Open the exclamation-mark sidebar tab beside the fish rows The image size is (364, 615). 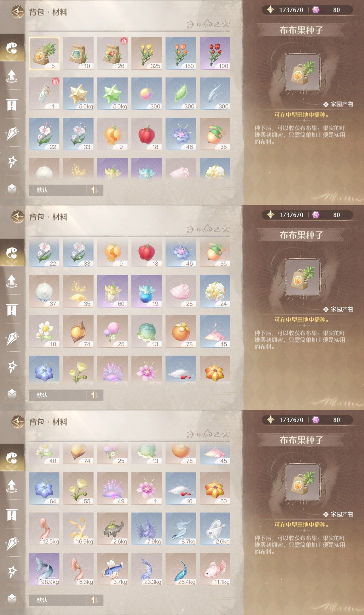pos(12,514)
